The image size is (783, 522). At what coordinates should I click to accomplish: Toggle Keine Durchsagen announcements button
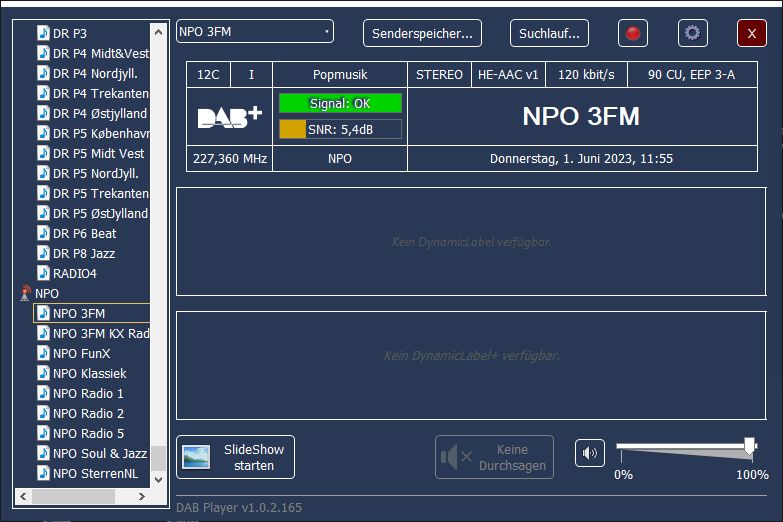click(494, 457)
